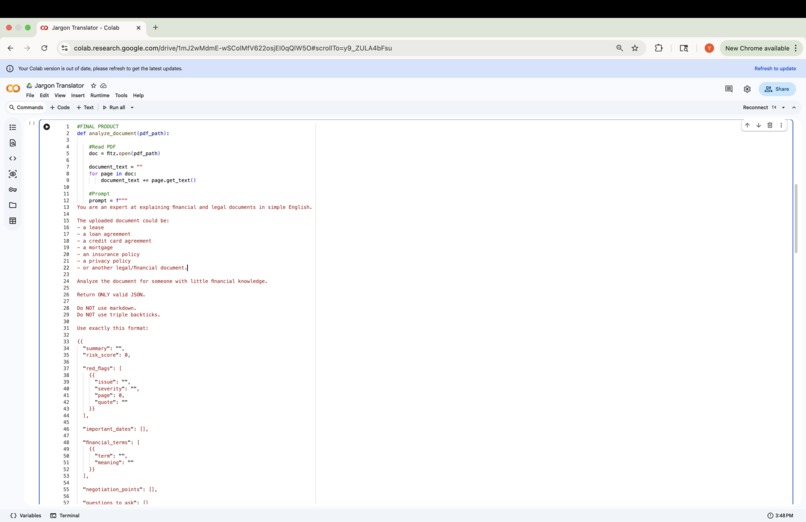806x522 pixels.
Task: Open the tab search icon in Chrome toolbar
Action: [x=684, y=48]
